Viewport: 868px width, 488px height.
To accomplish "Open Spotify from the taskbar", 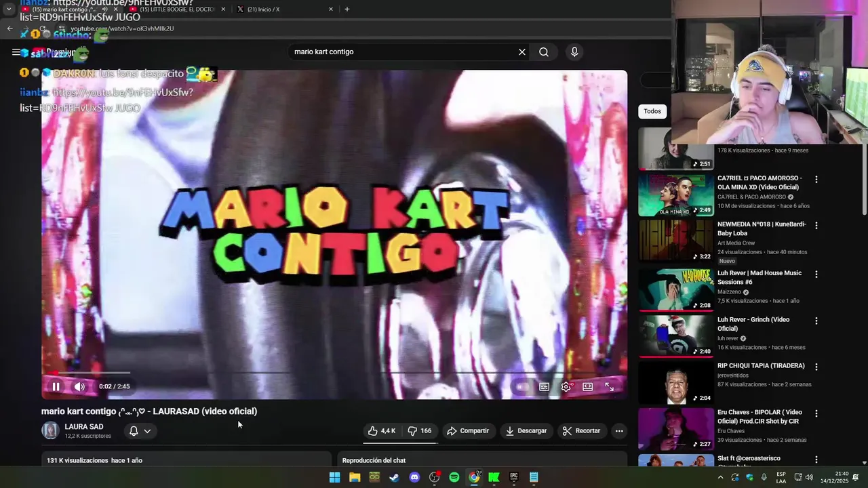I will (454, 477).
